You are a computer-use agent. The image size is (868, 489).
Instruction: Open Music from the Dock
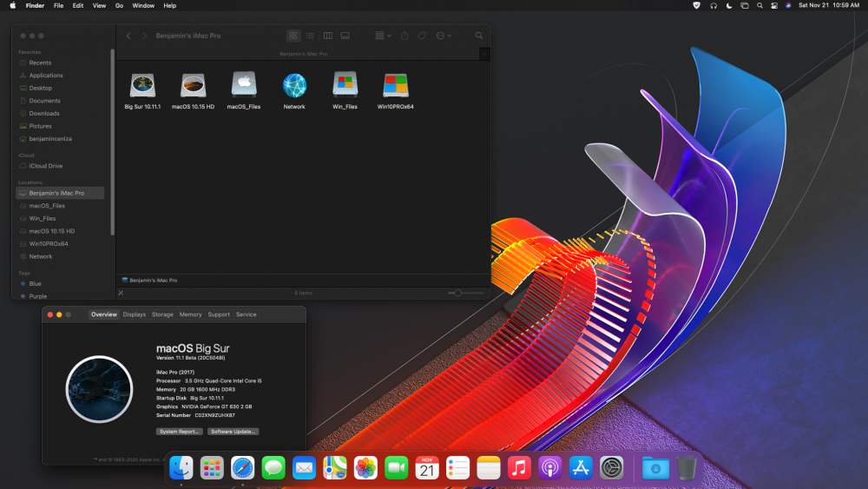point(519,468)
